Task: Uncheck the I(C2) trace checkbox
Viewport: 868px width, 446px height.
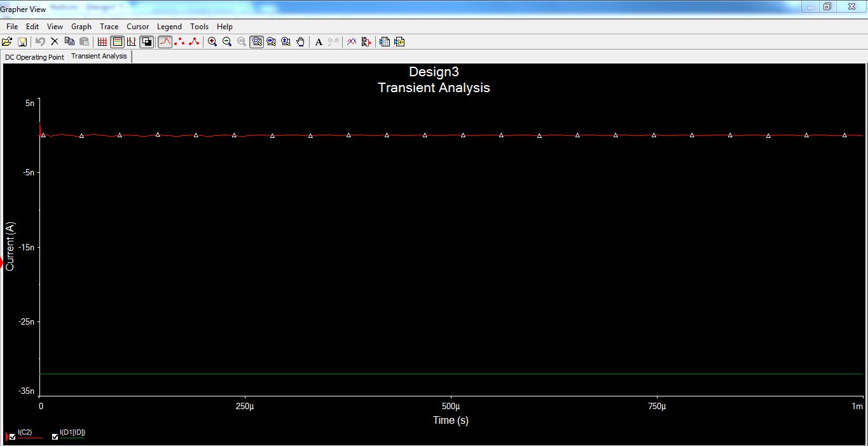Action: (x=13, y=436)
